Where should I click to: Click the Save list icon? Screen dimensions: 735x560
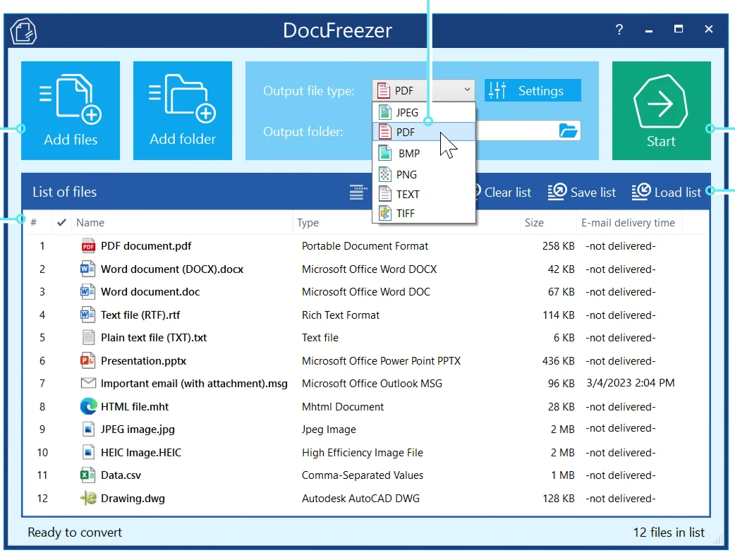click(557, 192)
